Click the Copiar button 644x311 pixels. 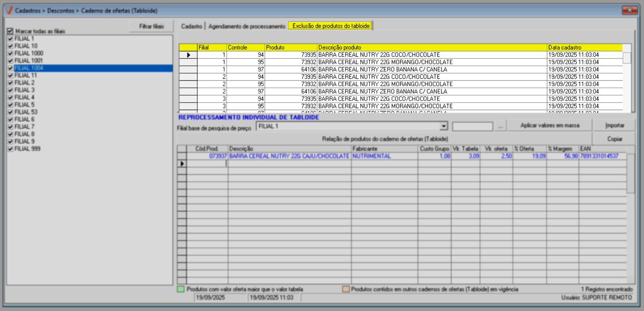pos(614,139)
